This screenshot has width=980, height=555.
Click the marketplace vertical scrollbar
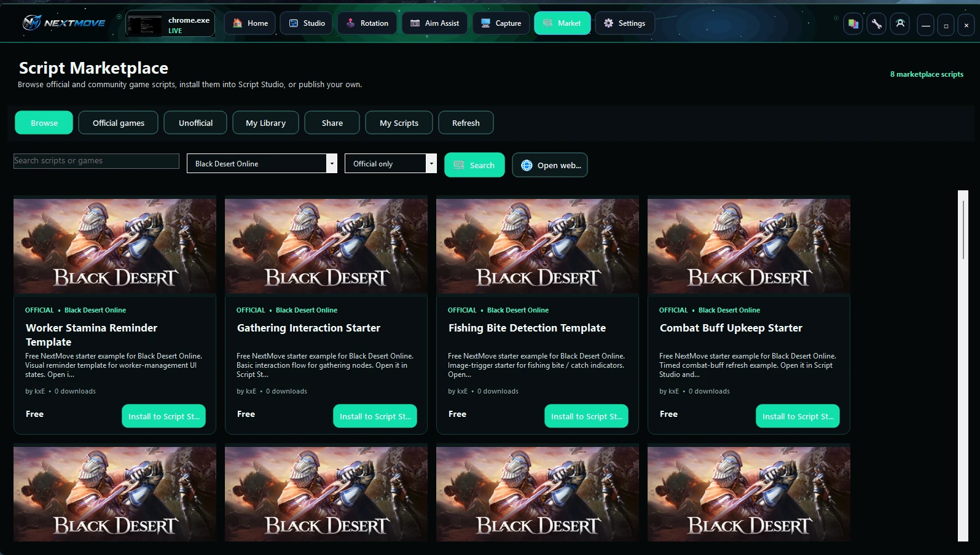963,366
